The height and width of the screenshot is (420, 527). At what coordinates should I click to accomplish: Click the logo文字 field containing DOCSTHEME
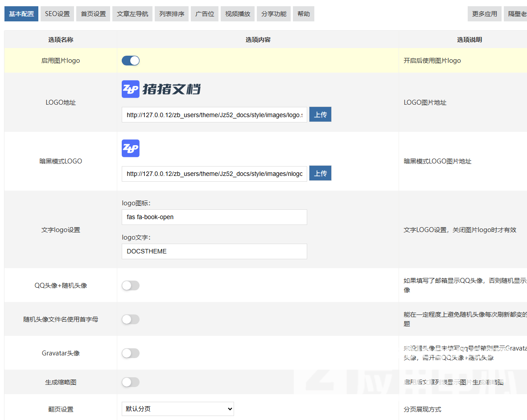[214, 251]
